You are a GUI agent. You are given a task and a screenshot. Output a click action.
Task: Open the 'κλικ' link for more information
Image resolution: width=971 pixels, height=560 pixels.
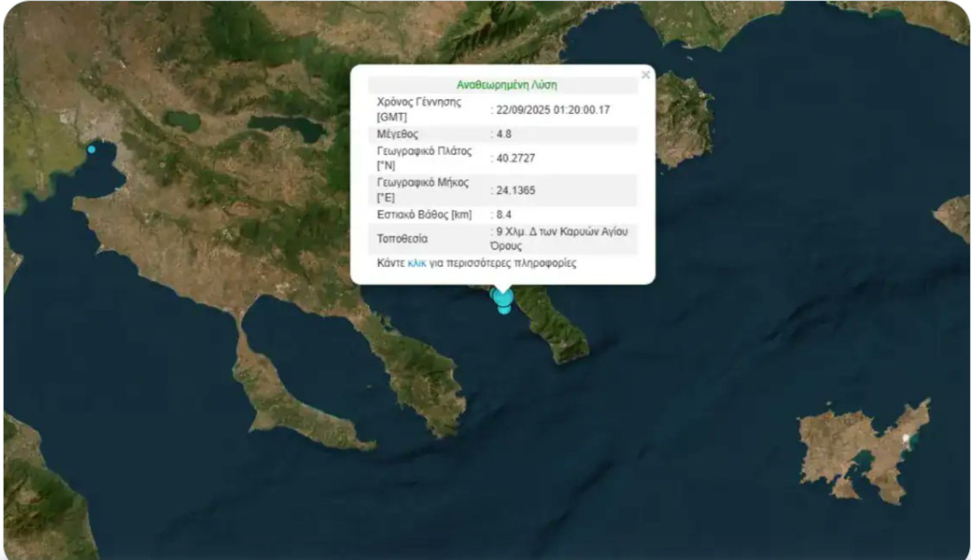click(x=416, y=263)
